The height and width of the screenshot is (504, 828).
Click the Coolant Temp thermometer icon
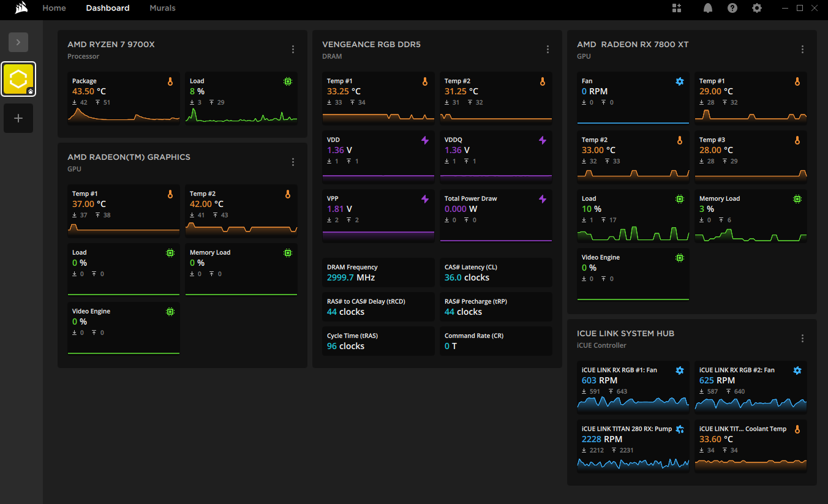(797, 429)
